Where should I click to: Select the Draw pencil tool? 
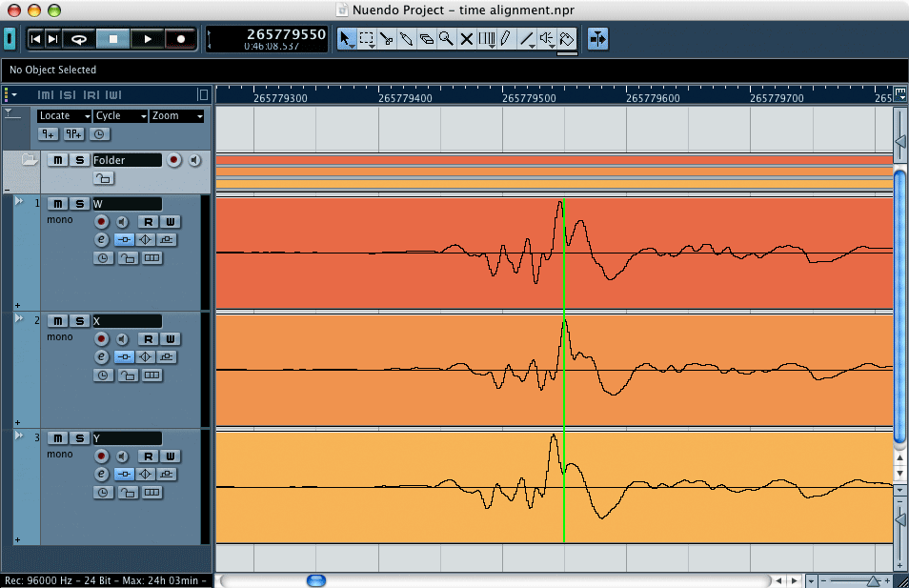point(506,39)
